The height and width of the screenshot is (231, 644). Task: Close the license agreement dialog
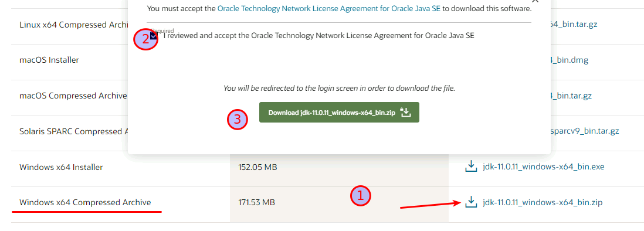click(535, 1)
